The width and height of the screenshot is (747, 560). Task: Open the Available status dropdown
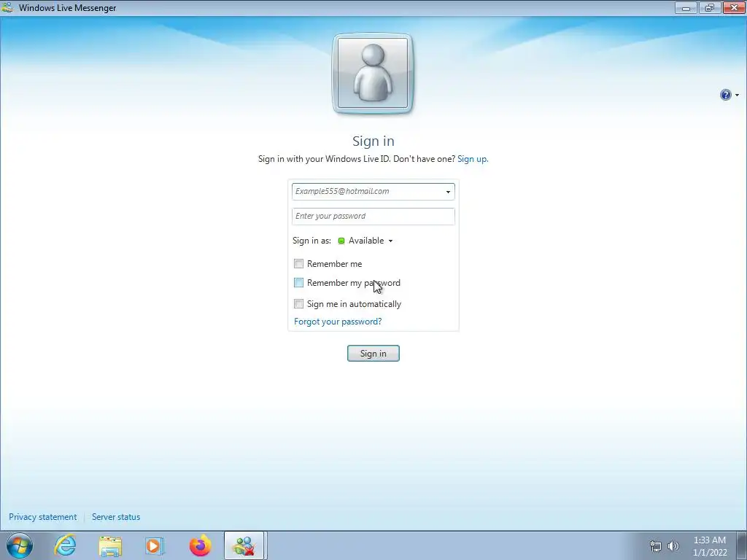coord(365,241)
